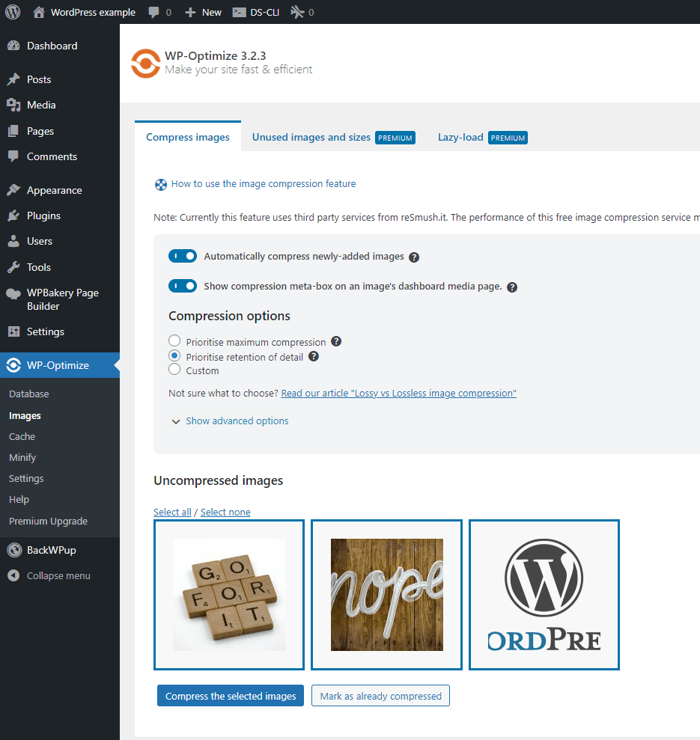700x740 pixels.
Task: Click the BackWPup sidebar icon
Action: pyautogui.click(x=14, y=550)
